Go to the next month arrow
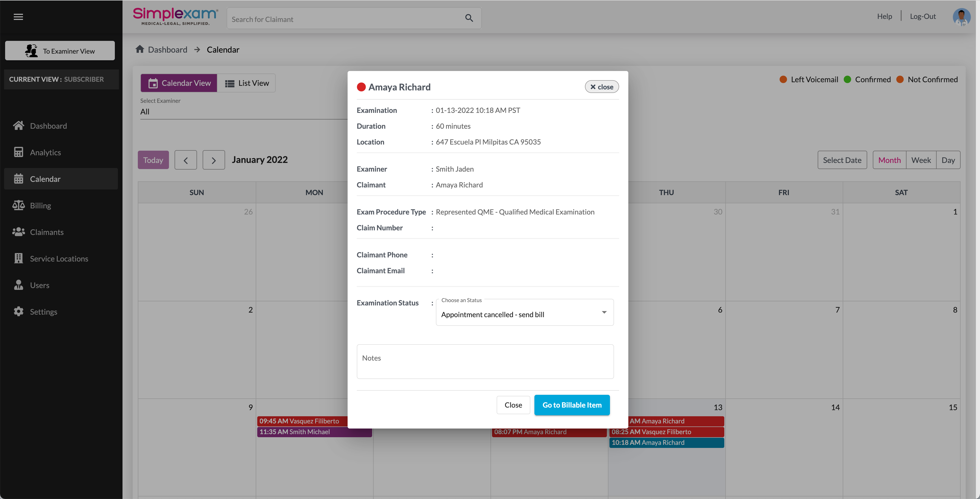 213,160
